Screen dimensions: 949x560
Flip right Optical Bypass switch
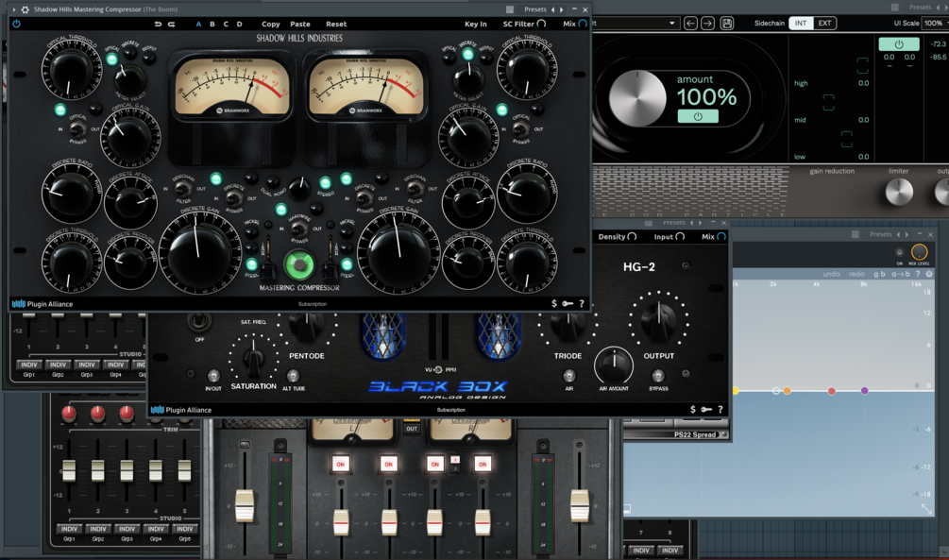coord(520,129)
